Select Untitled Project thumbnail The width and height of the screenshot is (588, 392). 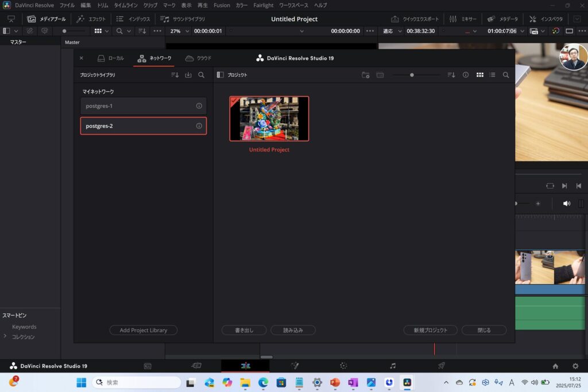[x=269, y=118]
